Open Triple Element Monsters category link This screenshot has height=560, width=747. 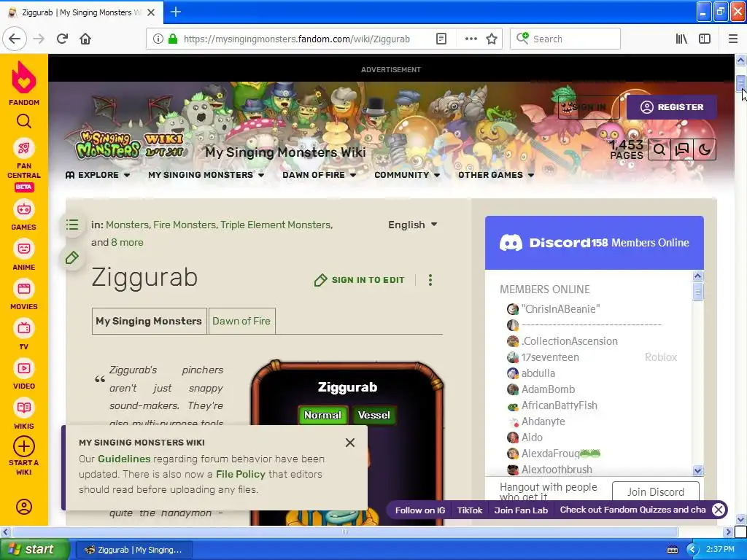click(x=276, y=225)
